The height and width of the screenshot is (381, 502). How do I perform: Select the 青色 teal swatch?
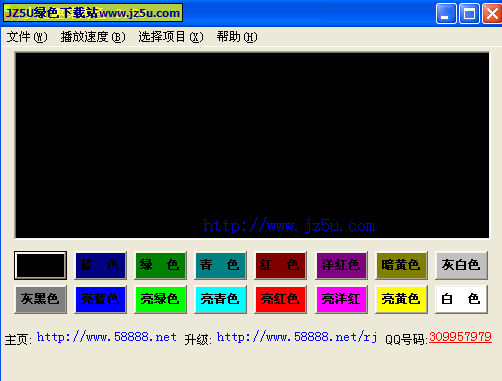(x=220, y=265)
